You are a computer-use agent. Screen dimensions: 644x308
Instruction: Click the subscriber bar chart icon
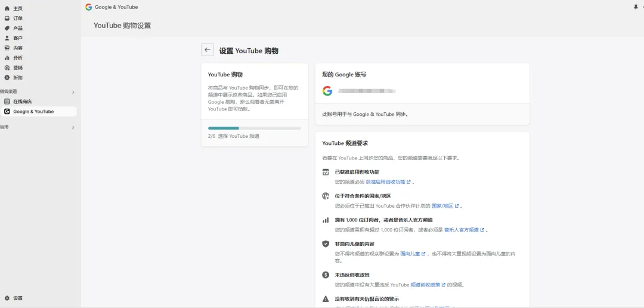coord(326,220)
